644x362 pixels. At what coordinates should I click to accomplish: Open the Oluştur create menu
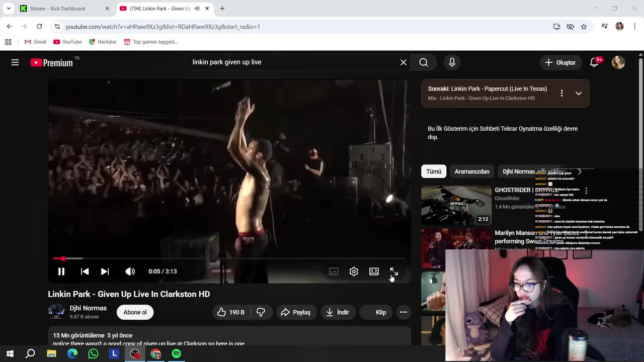coord(560,62)
